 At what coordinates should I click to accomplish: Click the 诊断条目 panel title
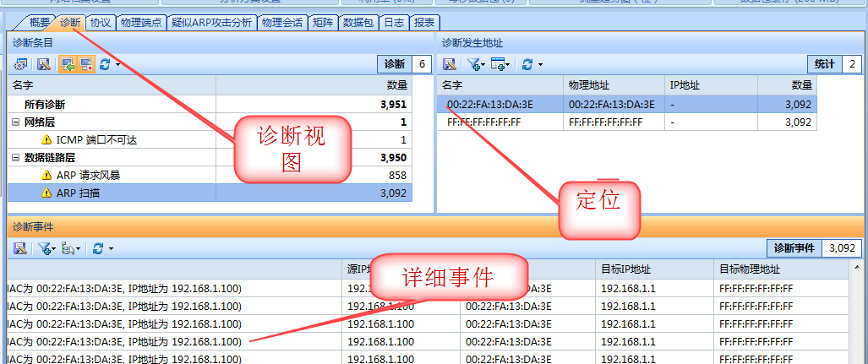pos(33,42)
